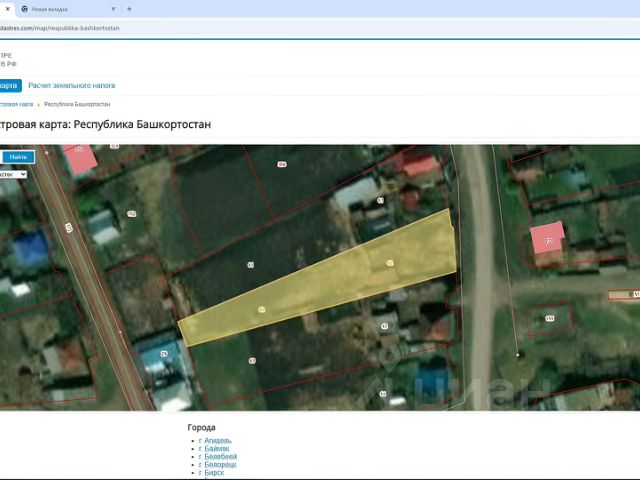Open city link г. Бирск
The height and width of the screenshot is (480, 640).
[x=211, y=473]
